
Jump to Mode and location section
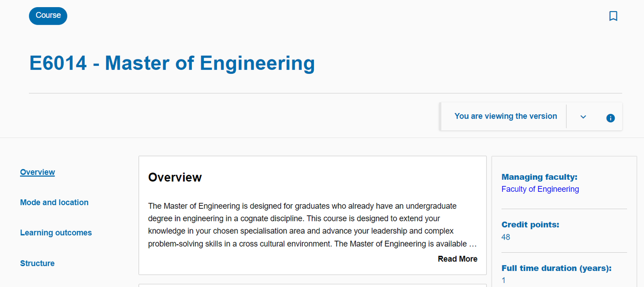point(54,203)
